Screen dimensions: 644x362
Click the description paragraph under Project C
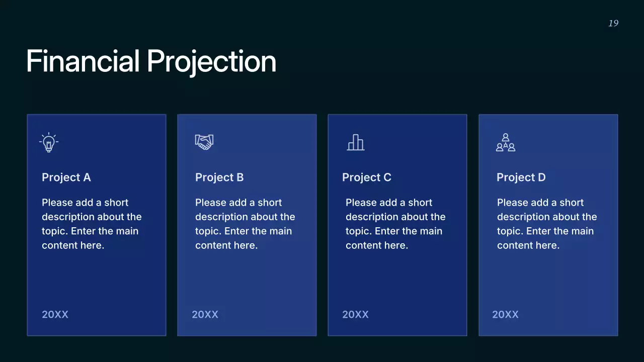tap(395, 224)
